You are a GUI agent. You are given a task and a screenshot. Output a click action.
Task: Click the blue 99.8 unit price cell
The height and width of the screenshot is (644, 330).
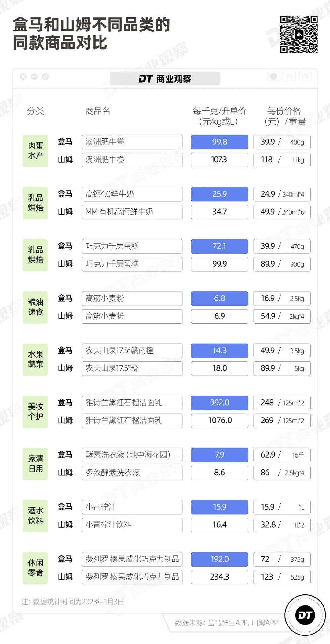[219, 142]
